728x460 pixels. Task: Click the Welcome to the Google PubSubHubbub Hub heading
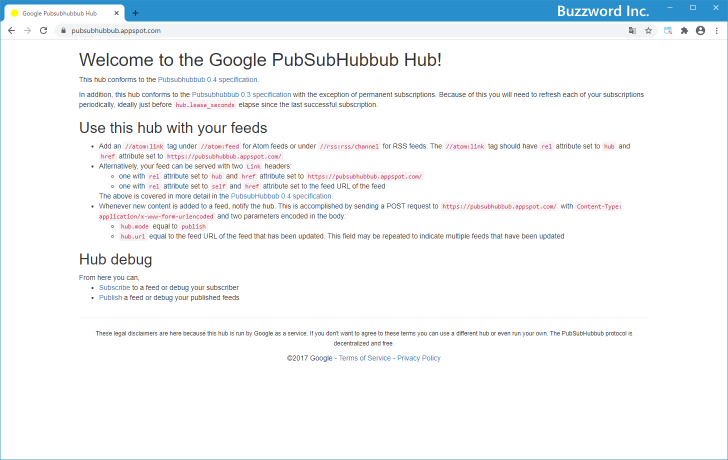pyautogui.click(x=260, y=60)
